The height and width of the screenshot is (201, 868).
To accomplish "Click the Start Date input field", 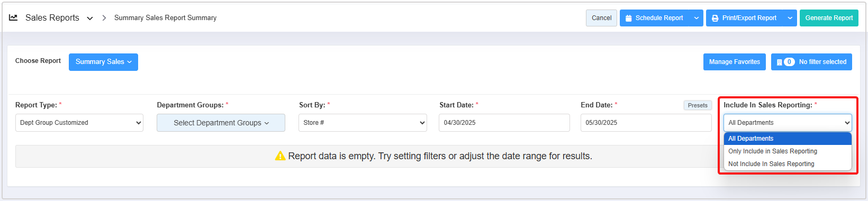I will [504, 123].
